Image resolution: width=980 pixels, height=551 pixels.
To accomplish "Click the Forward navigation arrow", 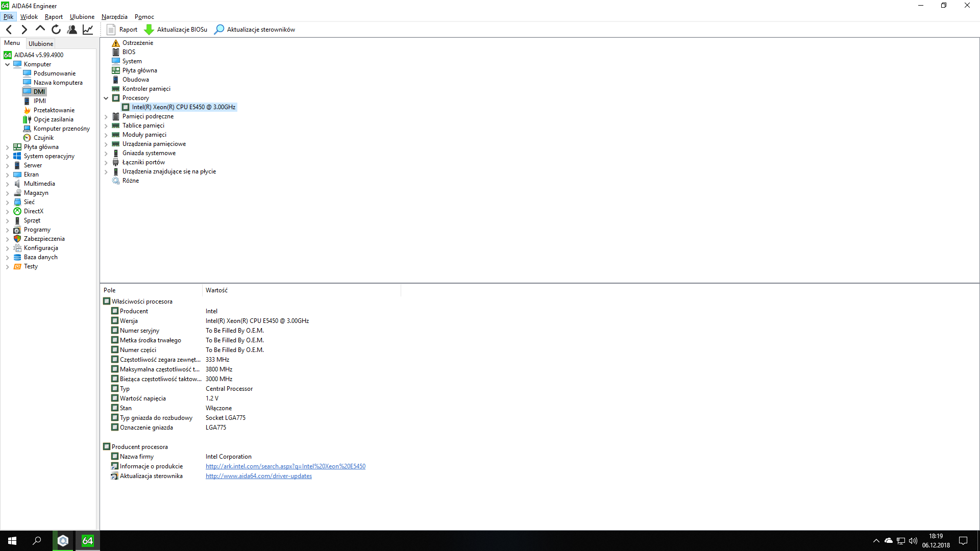I will [x=24, y=30].
